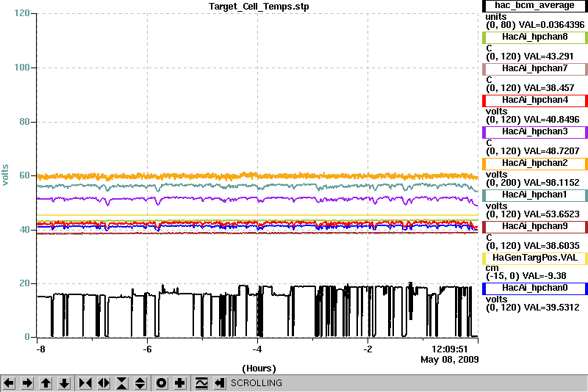This screenshot has width=588, height=392.
Task: Compress the time axis (bowtie icon)
Action: pyautogui.click(x=85, y=383)
